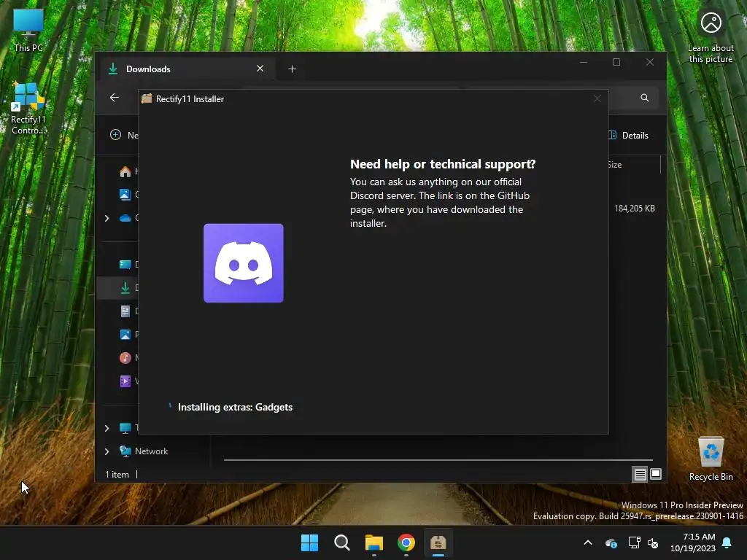Select Music icon in Explorer sidebar
The height and width of the screenshot is (560, 747).
125,357
